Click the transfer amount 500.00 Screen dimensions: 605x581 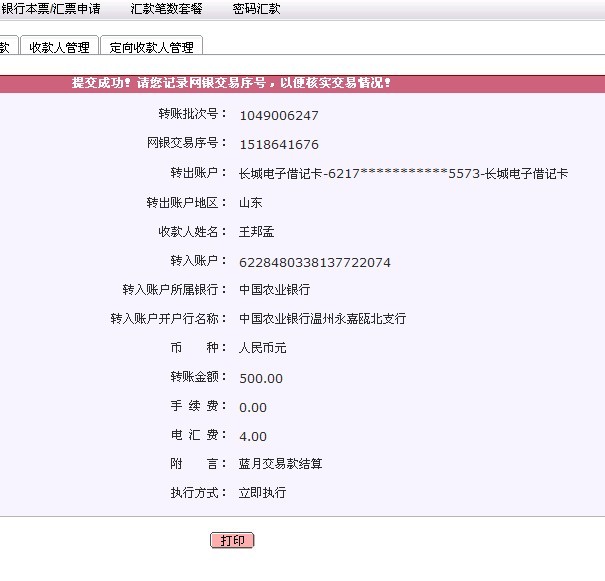[x=261, y=378]
